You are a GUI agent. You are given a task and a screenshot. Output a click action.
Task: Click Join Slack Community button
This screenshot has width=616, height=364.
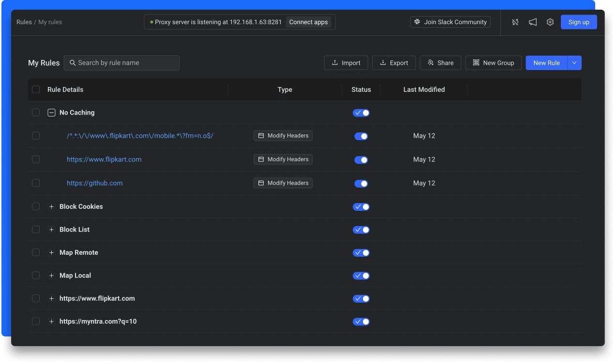pos(451,22)
